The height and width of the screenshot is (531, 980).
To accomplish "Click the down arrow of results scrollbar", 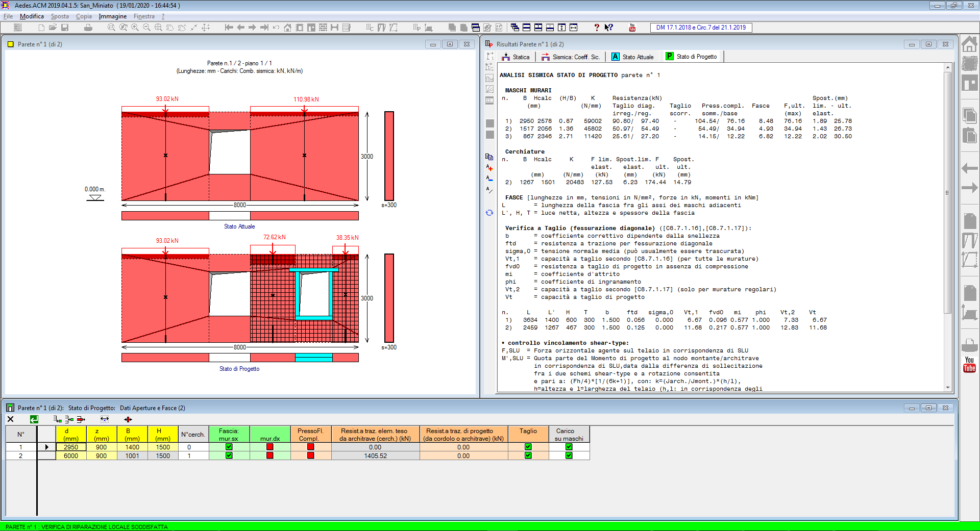I will 948,388.
